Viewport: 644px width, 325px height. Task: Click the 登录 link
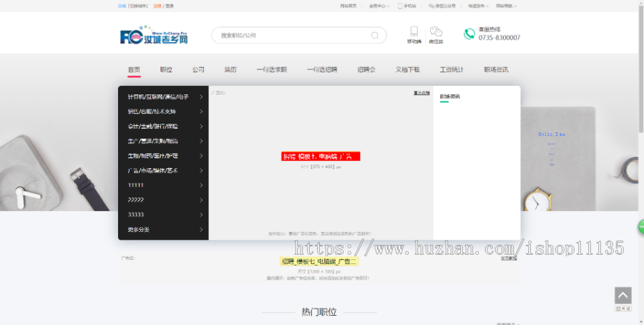(x=170, y=6)
